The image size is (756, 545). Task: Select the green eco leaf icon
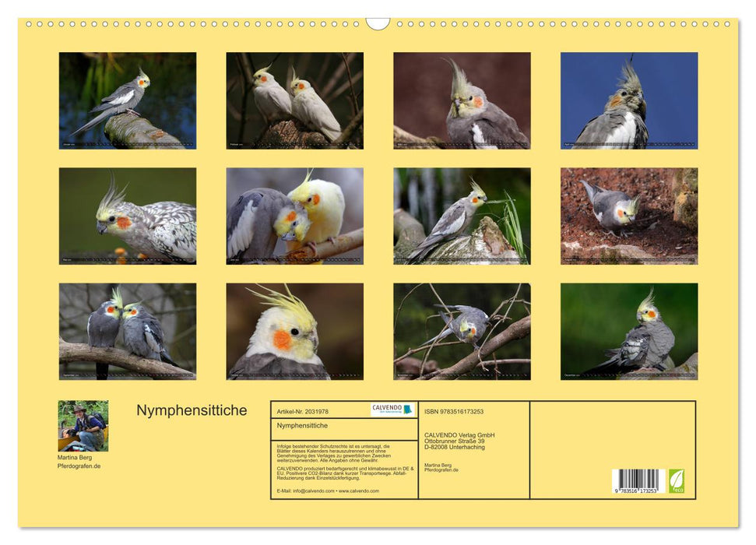[x=678, y=480]
